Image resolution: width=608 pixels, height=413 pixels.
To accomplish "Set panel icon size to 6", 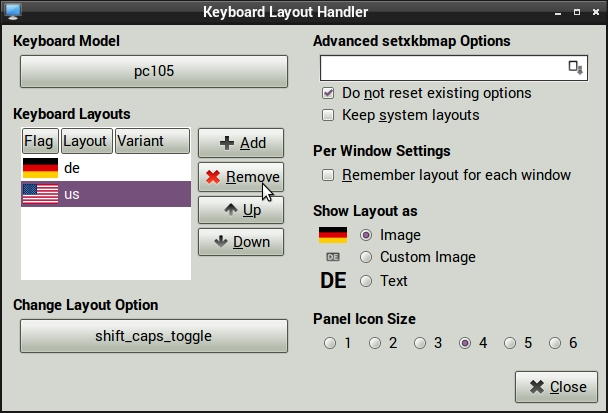I will pos(555,343).
